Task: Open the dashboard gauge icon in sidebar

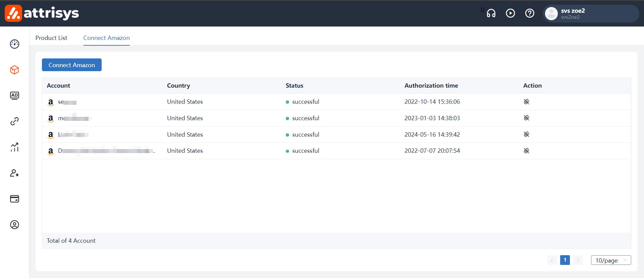Action: 14,44
